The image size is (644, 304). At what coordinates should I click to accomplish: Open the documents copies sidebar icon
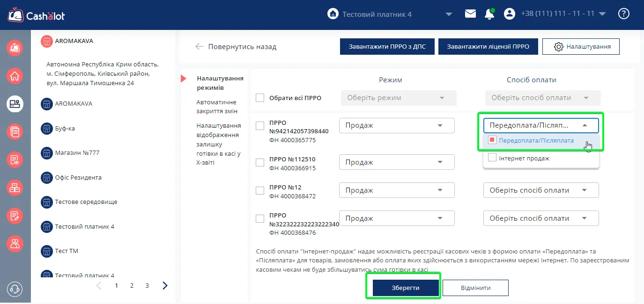click(15, 131)
